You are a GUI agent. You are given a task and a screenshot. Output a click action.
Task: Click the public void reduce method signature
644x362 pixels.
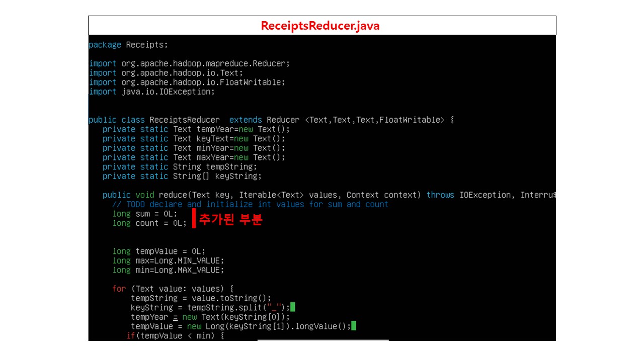(x=329, y=195)
